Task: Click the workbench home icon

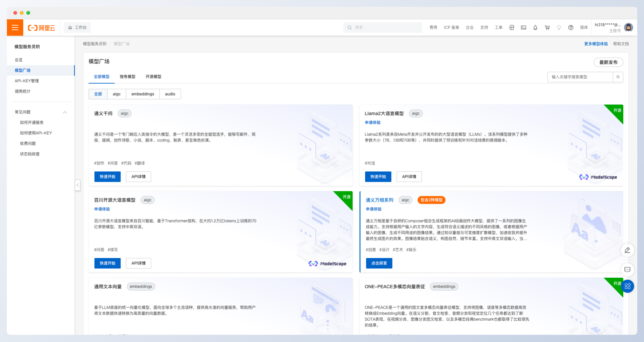Action: tap(70, 28)
